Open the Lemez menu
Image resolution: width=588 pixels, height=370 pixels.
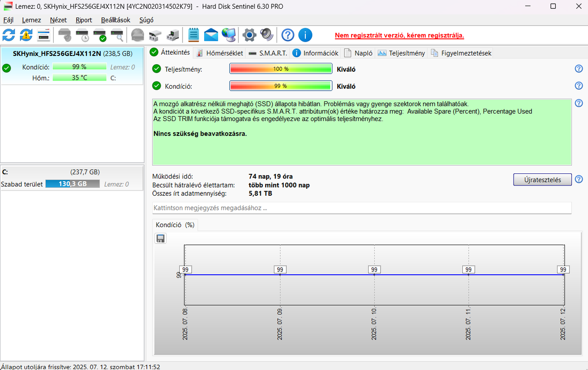pyautogui.click(x=31, y=20)
